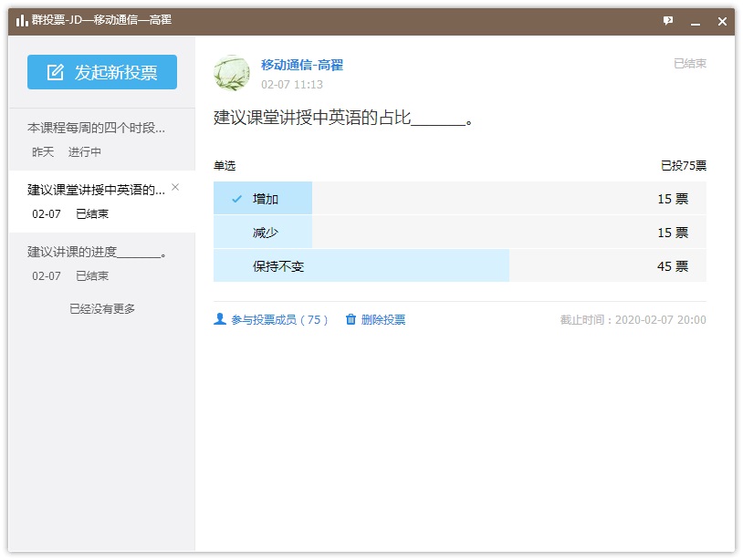Select the 减少 vote option
This screenshot has height=560, width=743.
click(x=460, y=232)
